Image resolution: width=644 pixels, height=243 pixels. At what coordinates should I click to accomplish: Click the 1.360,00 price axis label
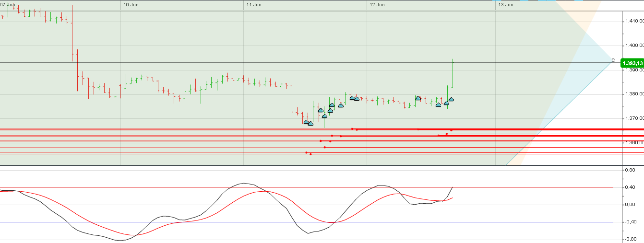[633, 143]
